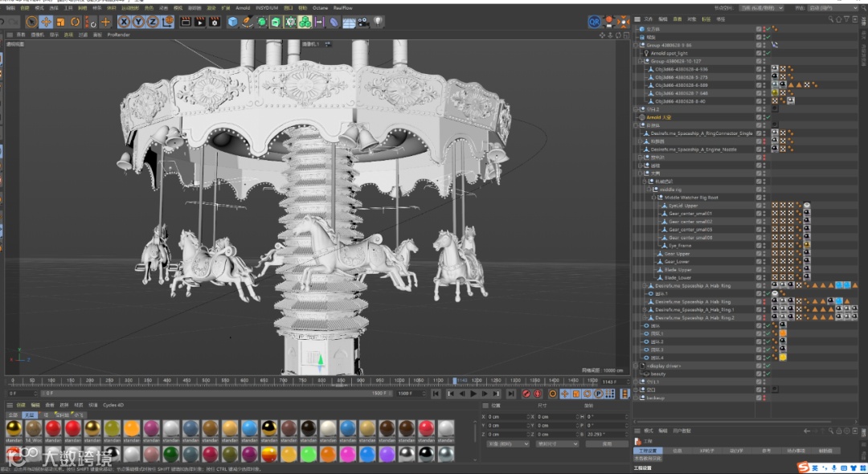Open the ProRender viewport menu
The image size is (868, 474).
(118, 35)
